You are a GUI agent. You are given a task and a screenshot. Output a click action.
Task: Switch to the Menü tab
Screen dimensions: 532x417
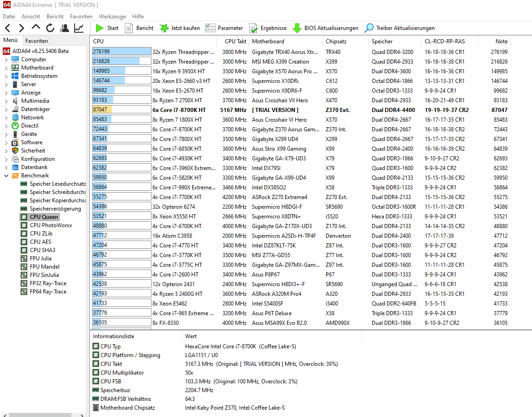click(11, 40)
